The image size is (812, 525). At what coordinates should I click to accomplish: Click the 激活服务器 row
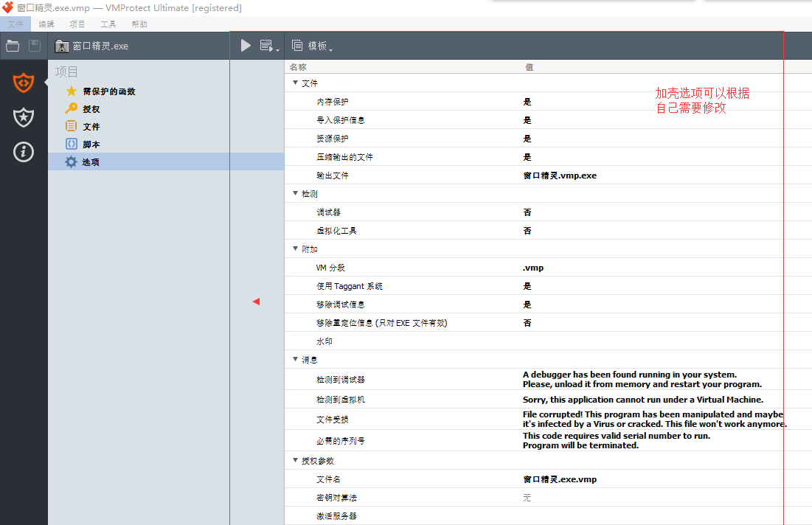548,515
